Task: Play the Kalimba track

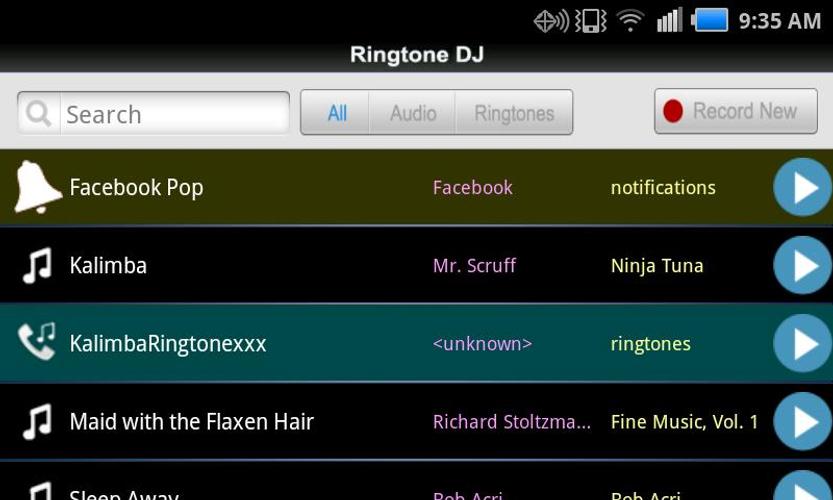Action: (802, 265)
